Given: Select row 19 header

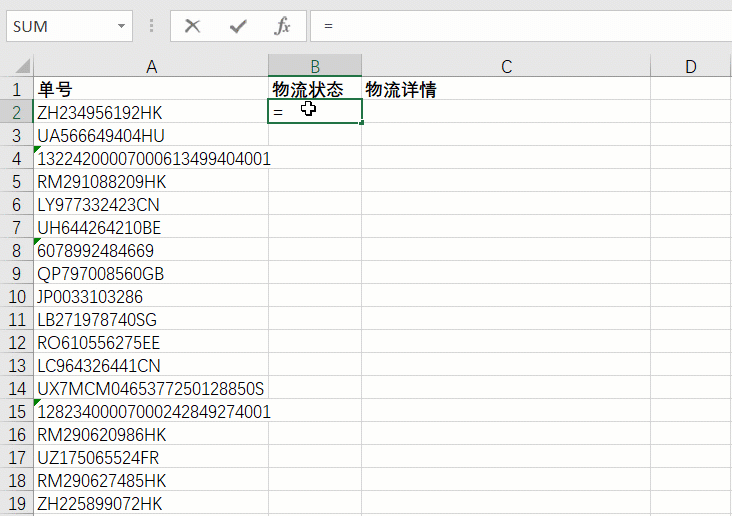Looking at the screenshot, I should (16, 503).
